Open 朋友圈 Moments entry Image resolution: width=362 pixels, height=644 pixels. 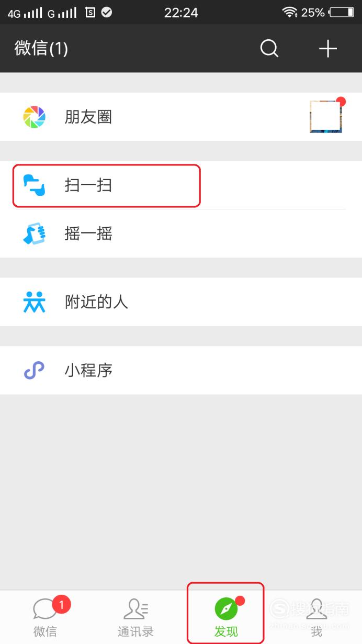click(181, 117)
